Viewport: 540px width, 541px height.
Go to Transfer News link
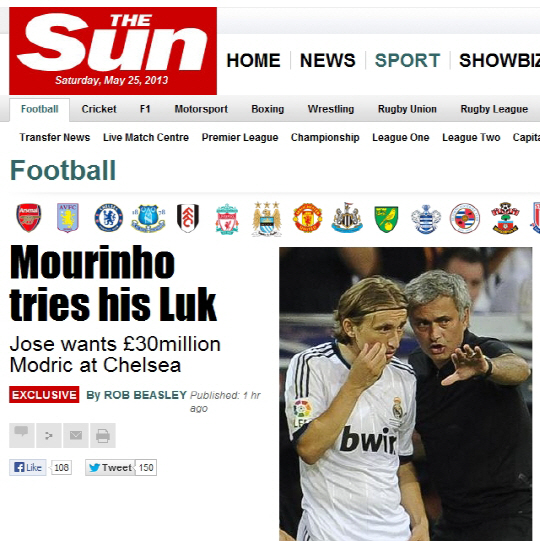click(55, 137)
